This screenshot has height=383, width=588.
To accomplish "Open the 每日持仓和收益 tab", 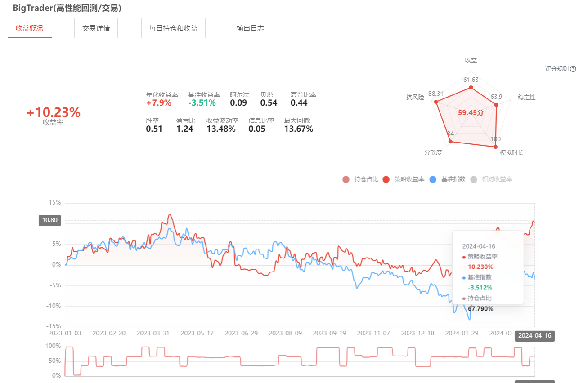I will click(173, 28).
